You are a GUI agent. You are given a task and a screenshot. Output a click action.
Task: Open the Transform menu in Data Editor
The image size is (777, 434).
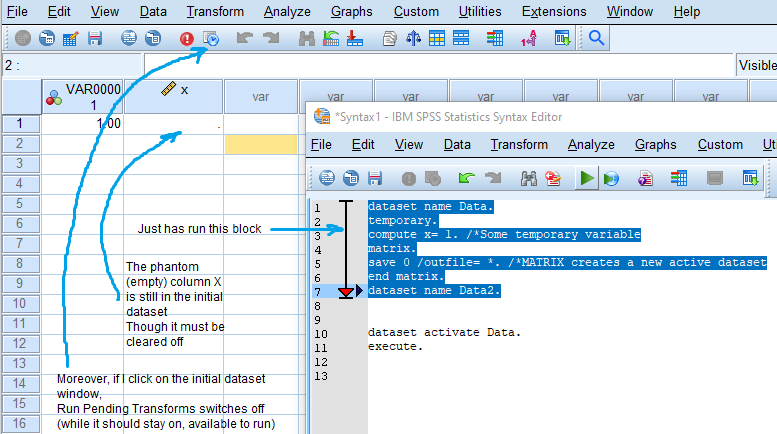click(x=215, y=11)
